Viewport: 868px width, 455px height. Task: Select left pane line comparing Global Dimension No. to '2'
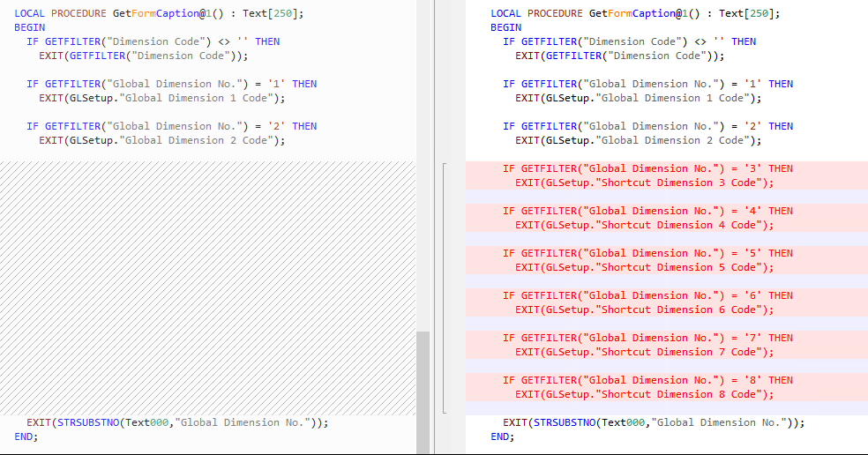172,127
